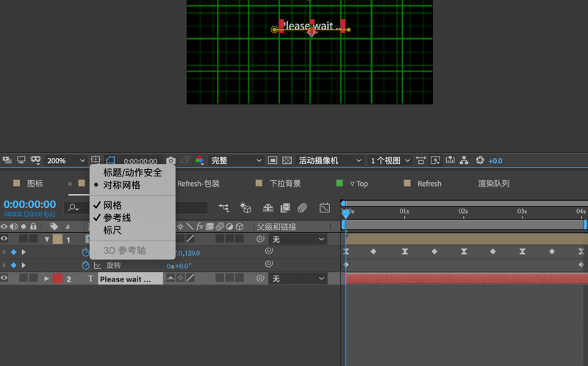588x366 pixels.
Task: Click the snapshot camera icon
Action: [x=171, y=160]
